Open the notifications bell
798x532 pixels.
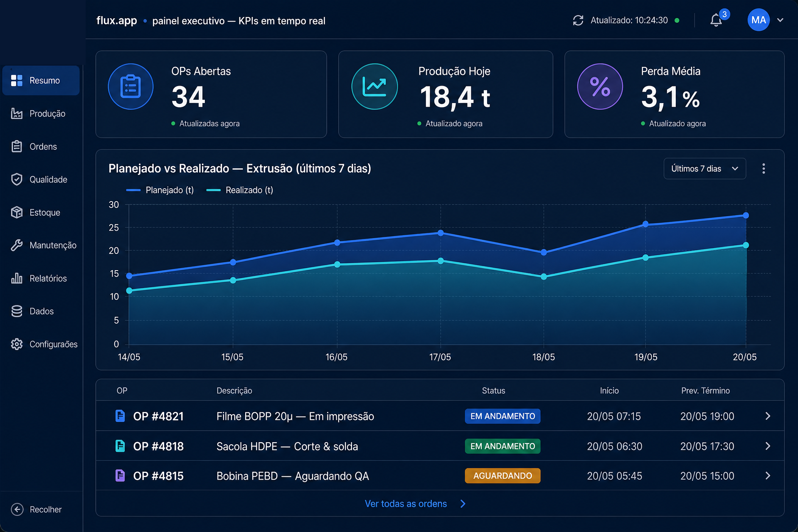(716, 20)
